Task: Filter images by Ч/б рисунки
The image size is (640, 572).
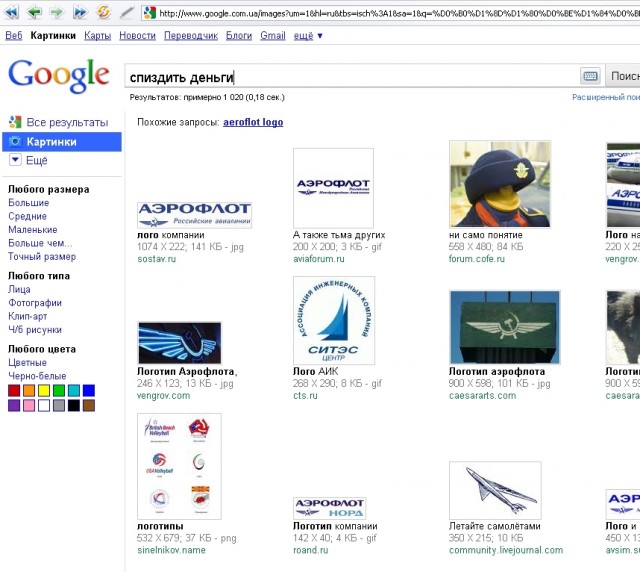Action: coord(35,329)
